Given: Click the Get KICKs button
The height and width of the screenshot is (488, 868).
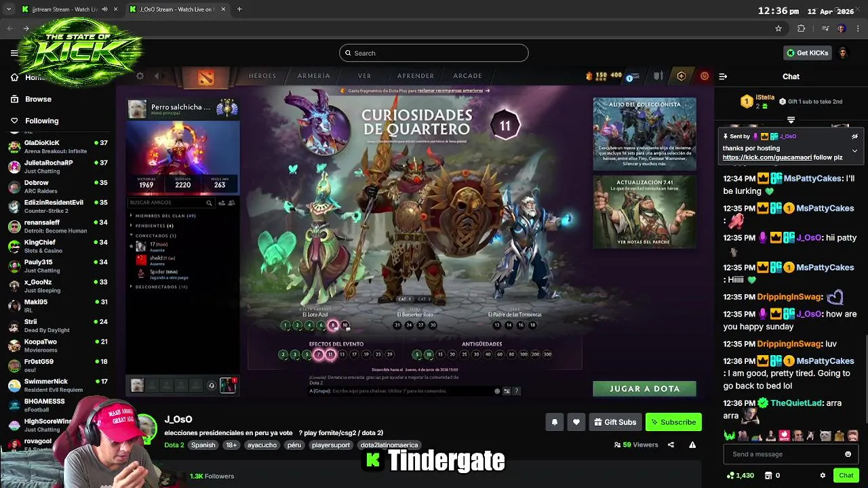Looking at the screenshot, I should point(807,53).
